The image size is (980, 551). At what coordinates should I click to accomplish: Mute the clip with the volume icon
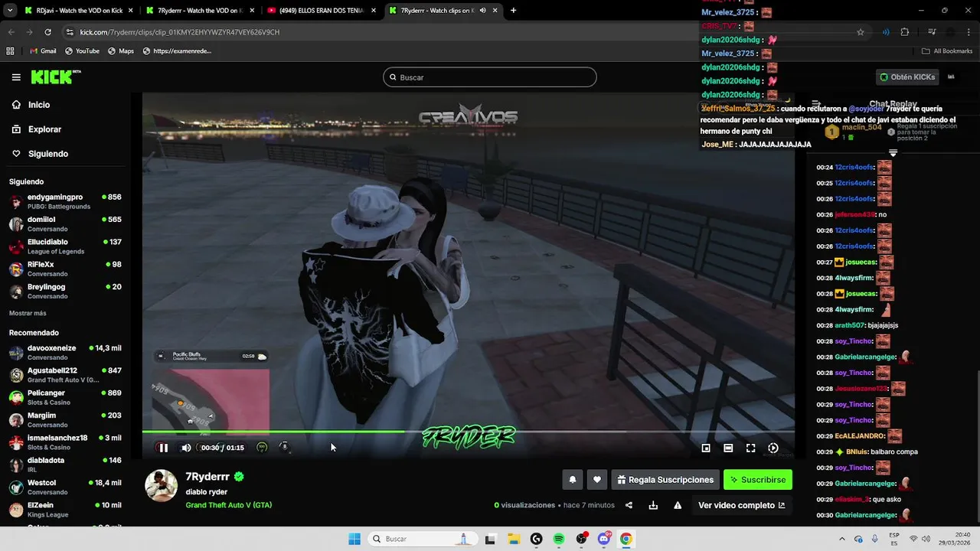coord(186,448)
